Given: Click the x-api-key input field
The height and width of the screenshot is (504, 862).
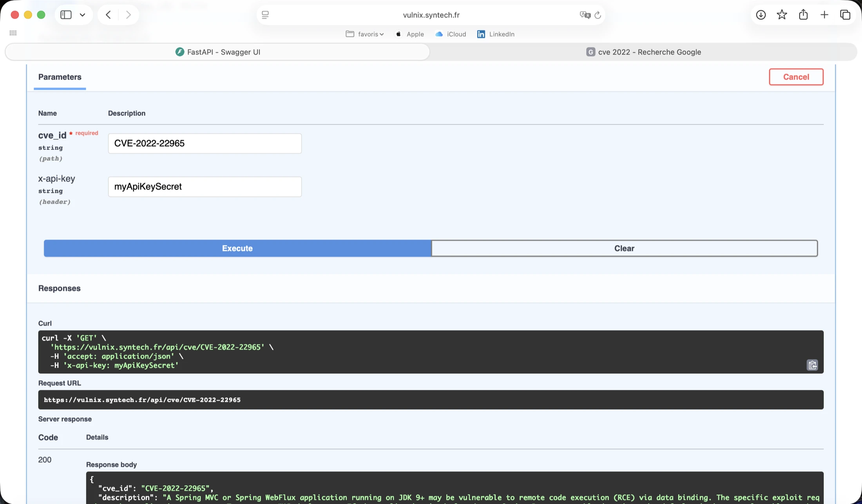Looking at the screenshot, I should pos(205,187).
